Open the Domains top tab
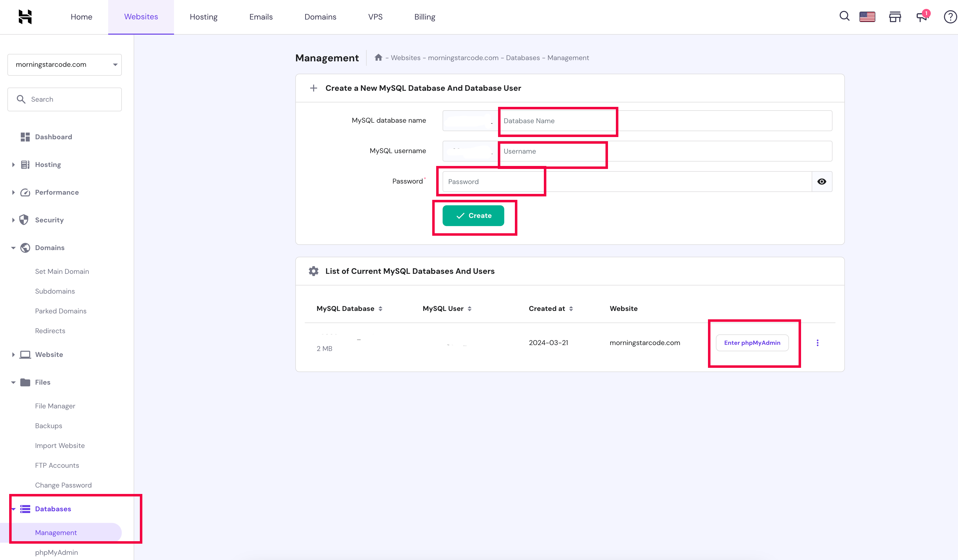Screen dimensions: 958x560 coord(321,17)
